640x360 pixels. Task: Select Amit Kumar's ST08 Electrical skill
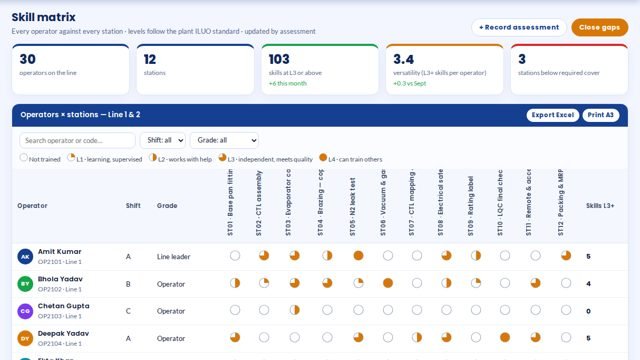(x=446, y=256)
